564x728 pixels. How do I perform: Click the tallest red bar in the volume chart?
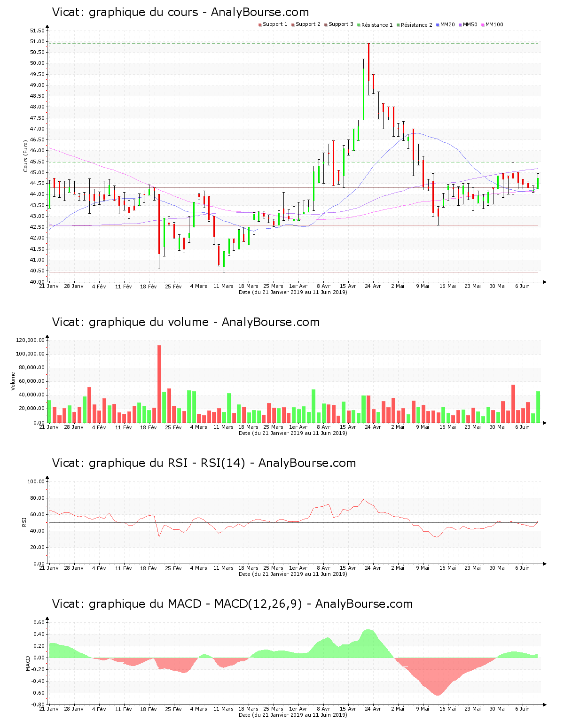159,384
